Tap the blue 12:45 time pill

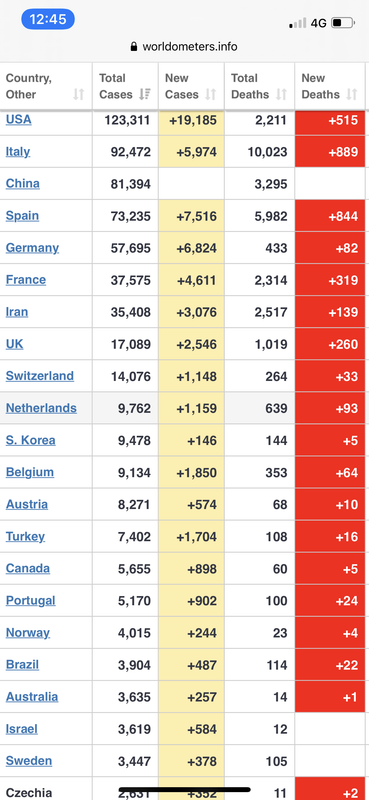(x=48, y=20)
